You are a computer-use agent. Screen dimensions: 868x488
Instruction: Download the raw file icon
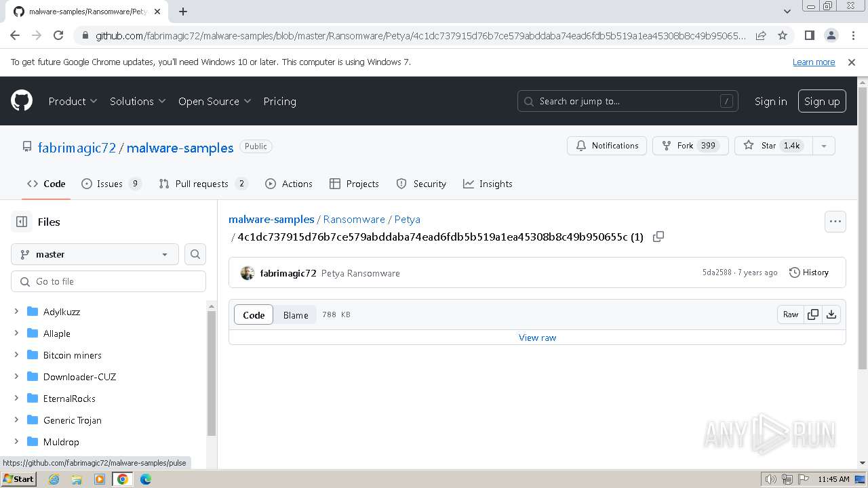coord(831,314)
